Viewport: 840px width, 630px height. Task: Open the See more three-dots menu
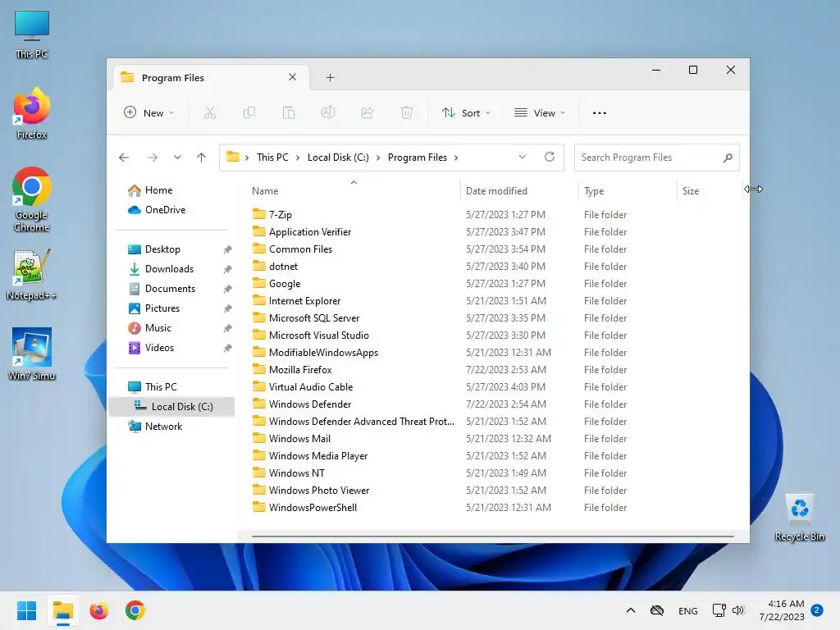click(x=600, y=113)
